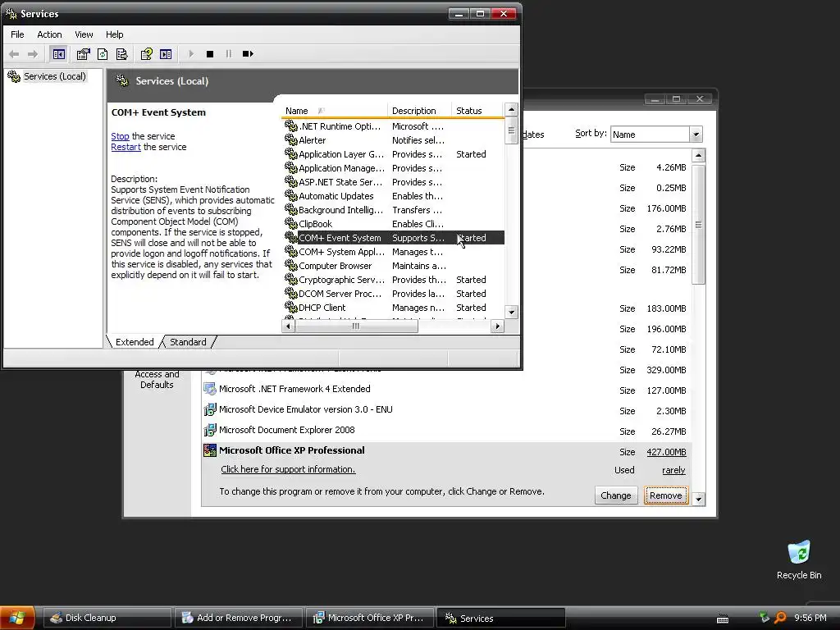Click services list scroll up arrow
This screenshot has width=840, height=630.
coord(512,110)
